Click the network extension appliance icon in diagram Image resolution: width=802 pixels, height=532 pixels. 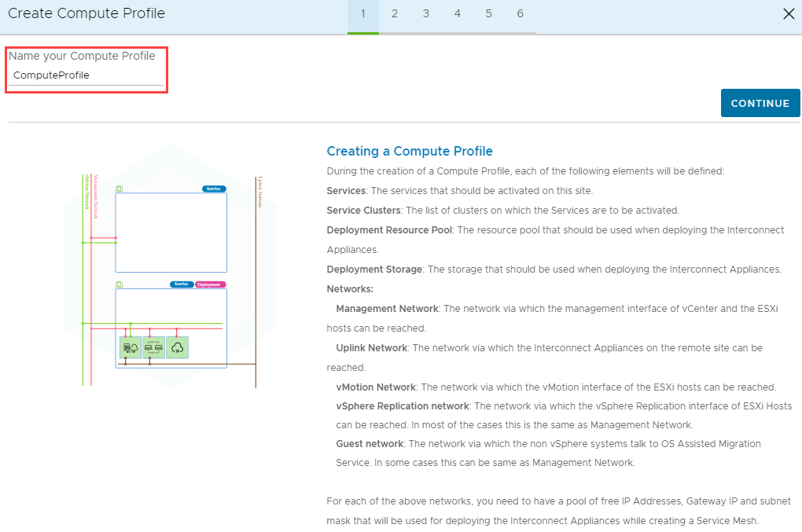point(153,347)
